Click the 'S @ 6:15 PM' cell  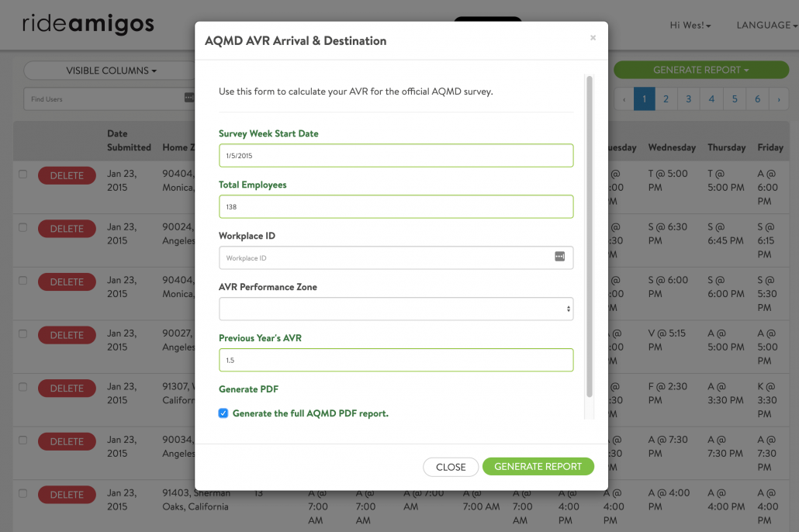(x=766, y=240)
